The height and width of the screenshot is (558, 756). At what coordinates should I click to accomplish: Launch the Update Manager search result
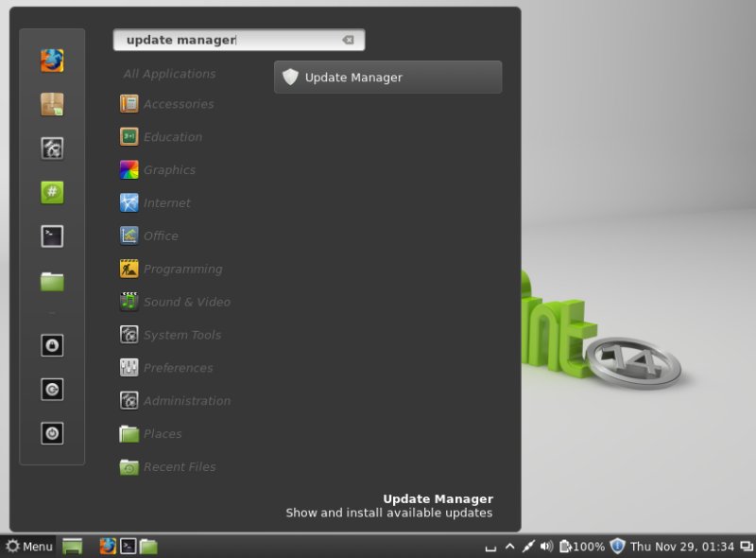coord(387,78)
